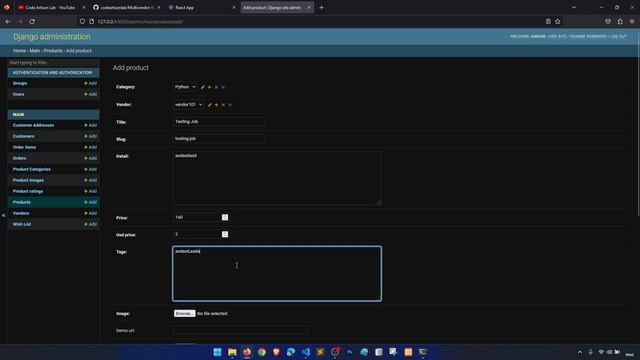Click Add next to Groups
The width and height of the screenshot is (640, 360).
pos(91,83)
